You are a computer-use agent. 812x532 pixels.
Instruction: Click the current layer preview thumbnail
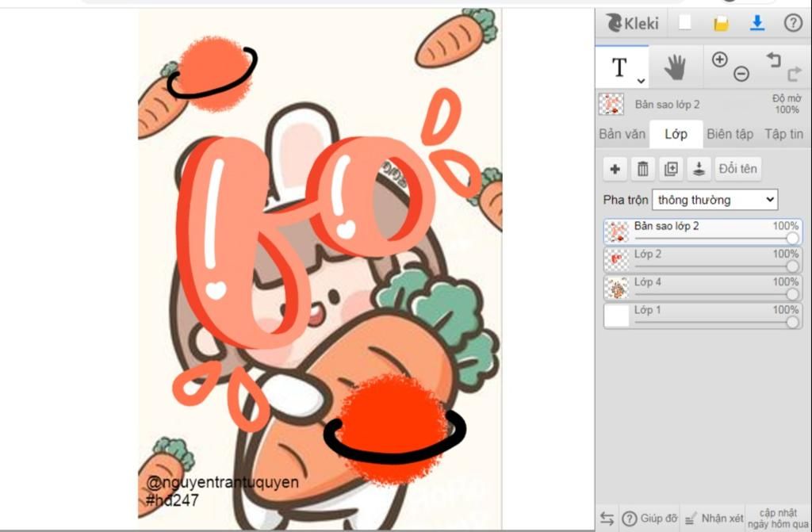coord(611,104)
